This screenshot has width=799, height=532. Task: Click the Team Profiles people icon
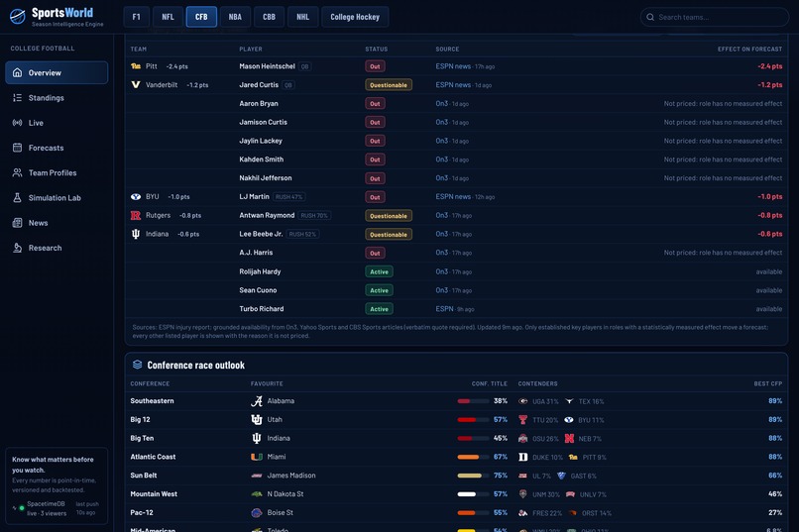17,172
